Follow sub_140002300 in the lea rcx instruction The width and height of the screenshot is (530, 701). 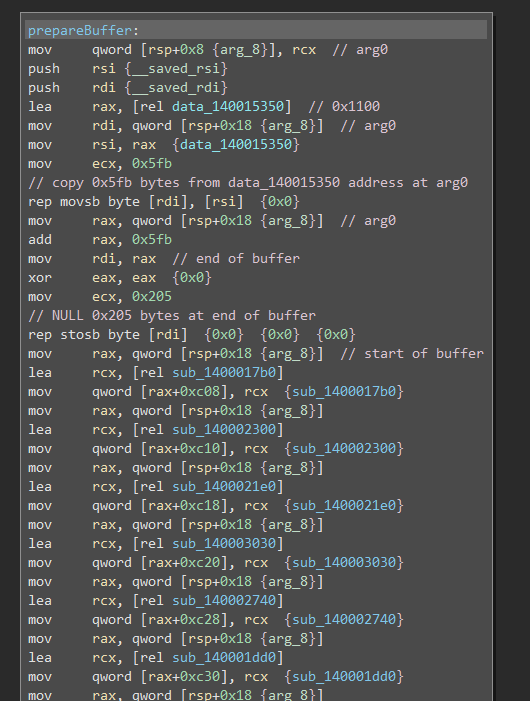pos(224,430)
